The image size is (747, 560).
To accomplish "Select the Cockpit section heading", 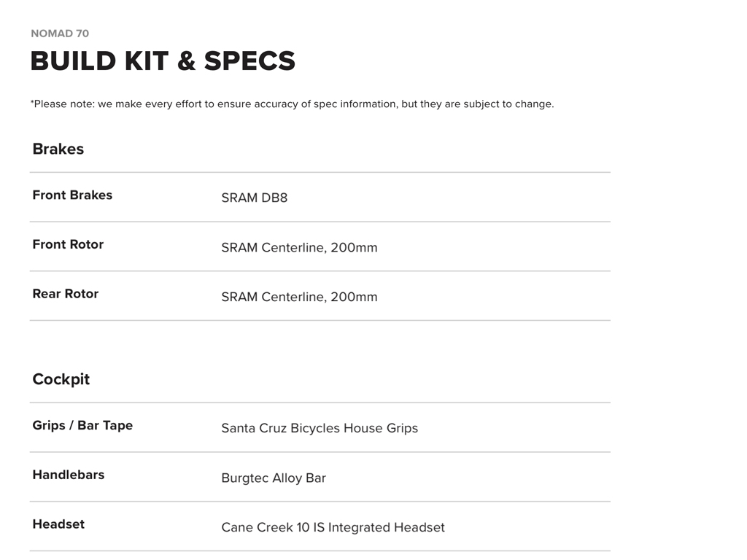I will click(x=61, y=379).
